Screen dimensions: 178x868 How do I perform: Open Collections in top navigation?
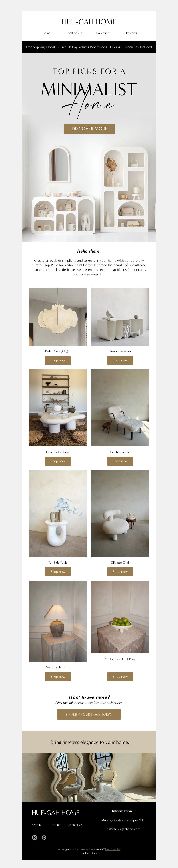103,33
